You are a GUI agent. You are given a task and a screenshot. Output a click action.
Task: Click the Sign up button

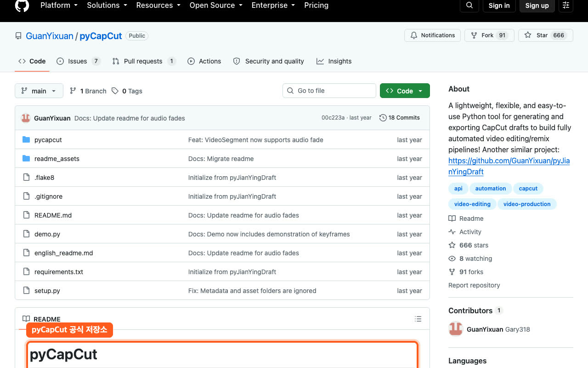click(537, 6)
